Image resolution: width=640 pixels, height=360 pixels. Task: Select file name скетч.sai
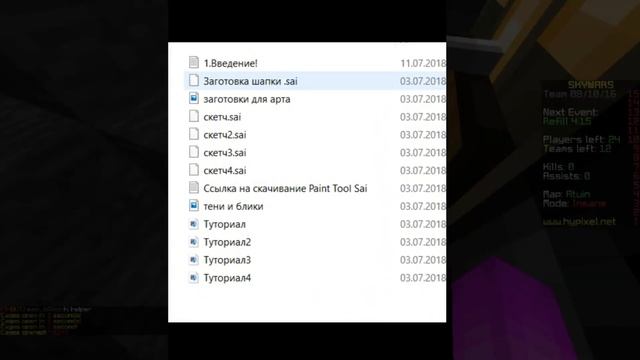(222, 117)
